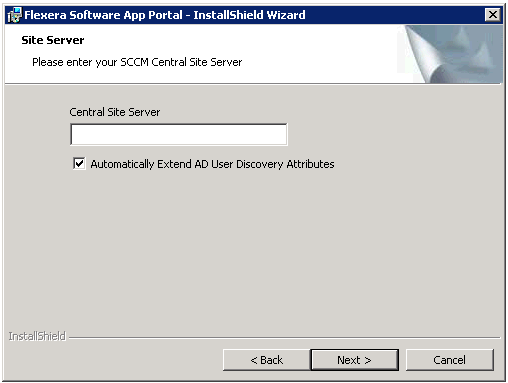Close the InstallShield Wizard window
The image size is (508, 383).
[492, 15]
